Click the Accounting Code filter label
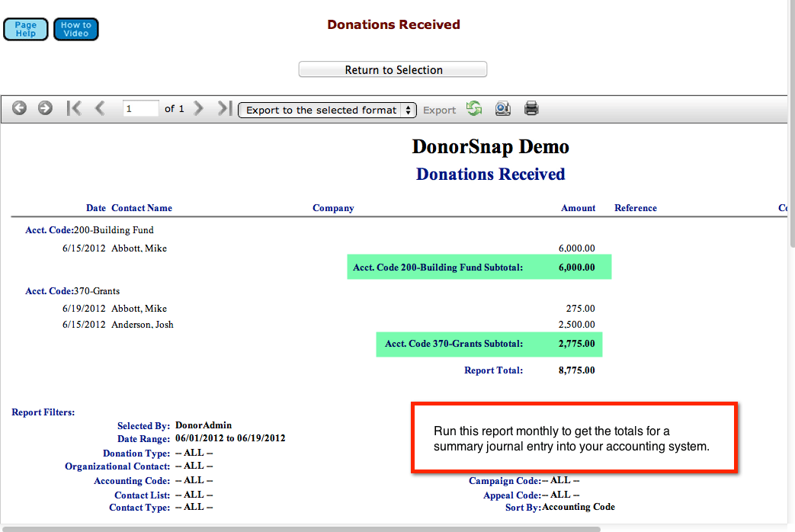The height and width of the screenshot is (532, 795). coord(132,481)
